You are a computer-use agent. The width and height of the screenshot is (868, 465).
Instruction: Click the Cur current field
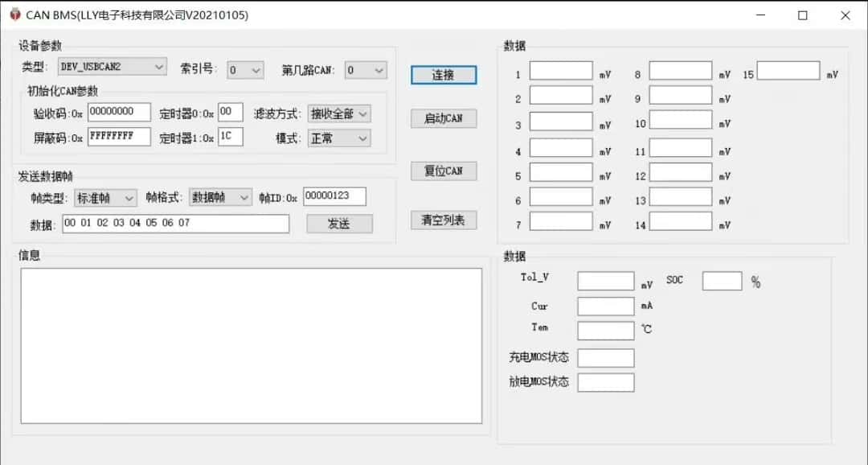point(606,307)
